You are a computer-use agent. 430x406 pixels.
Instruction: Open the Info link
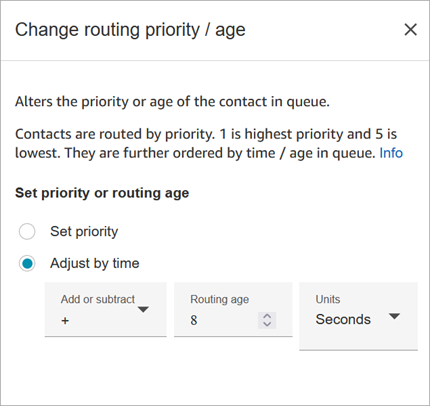[x=391, y=153]
